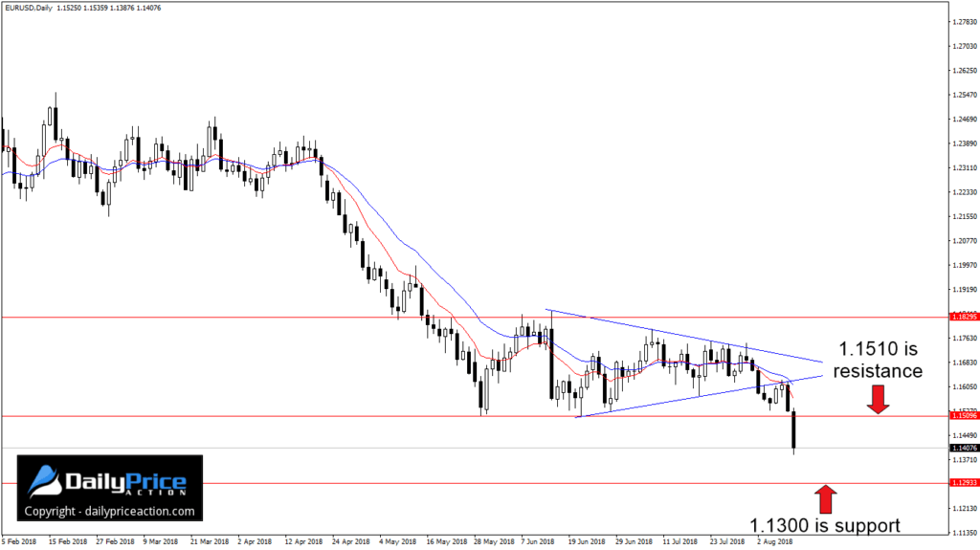Viewport: 980px width, 550px height.
Task: Click the 7 Jun 2018 date label
Action: point(538,542)
